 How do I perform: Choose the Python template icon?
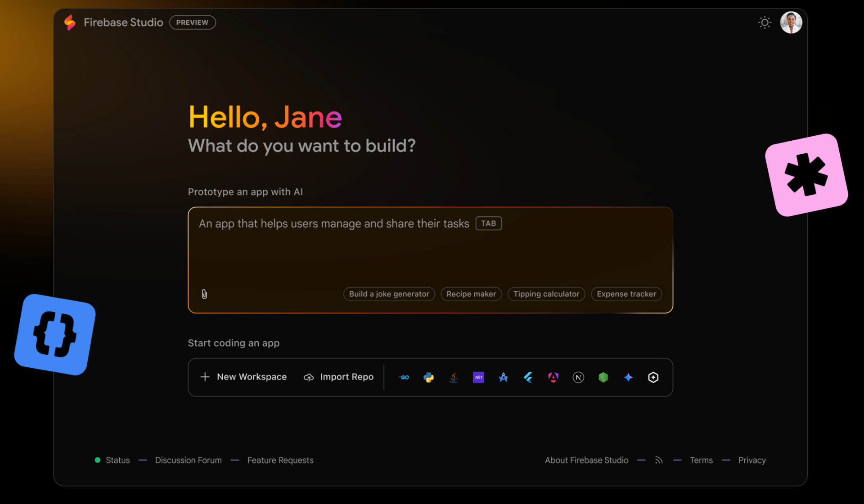tap(429, 377)
